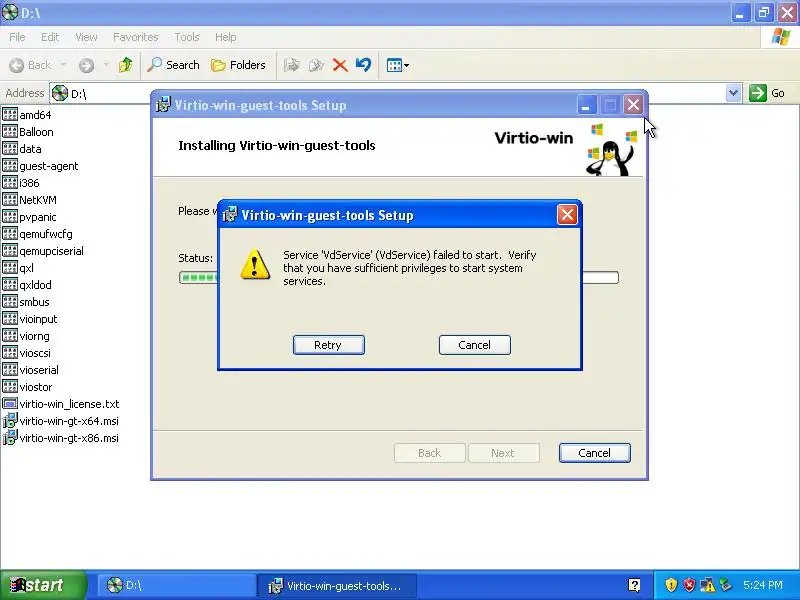
Task: Select the vioinput folder
Action: click(x=30, y=319)
